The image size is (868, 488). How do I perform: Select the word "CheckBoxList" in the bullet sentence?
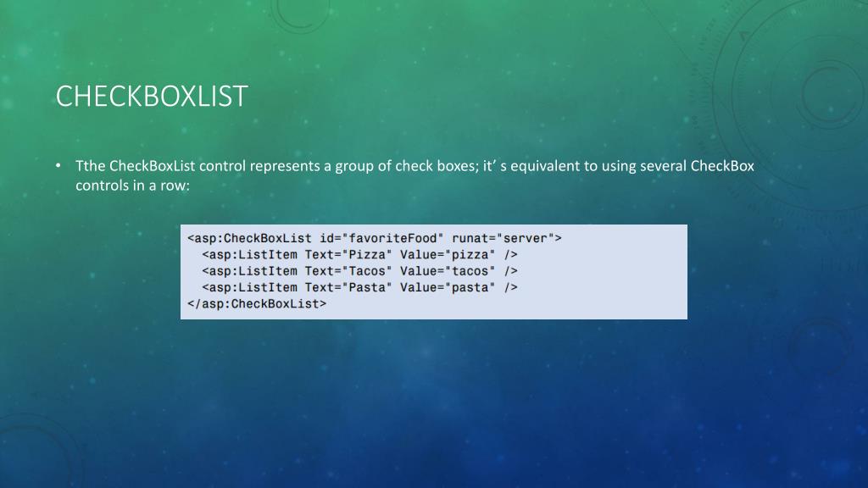click(153, 166)
